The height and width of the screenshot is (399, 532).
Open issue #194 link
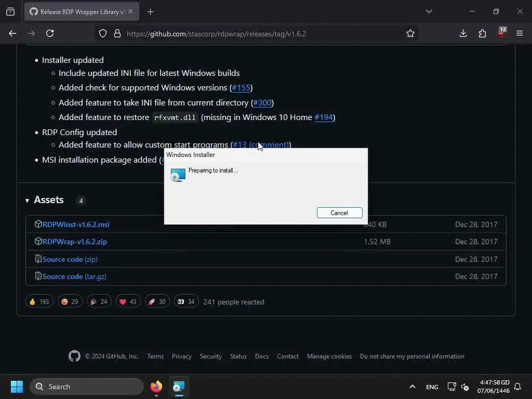click(x=323, y=117)
